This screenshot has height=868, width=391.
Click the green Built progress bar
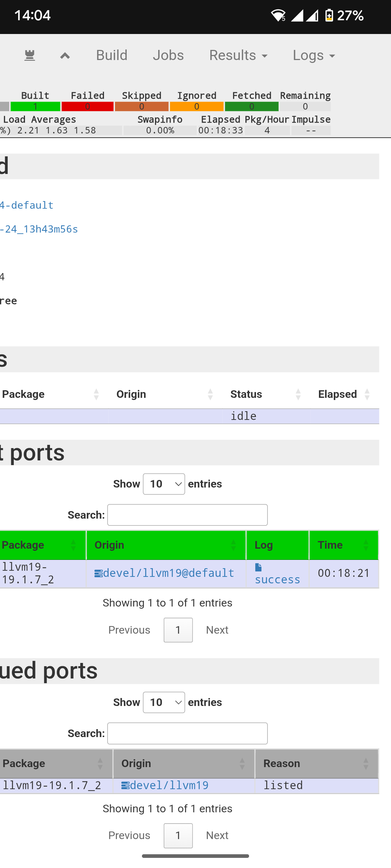[35, 106]
